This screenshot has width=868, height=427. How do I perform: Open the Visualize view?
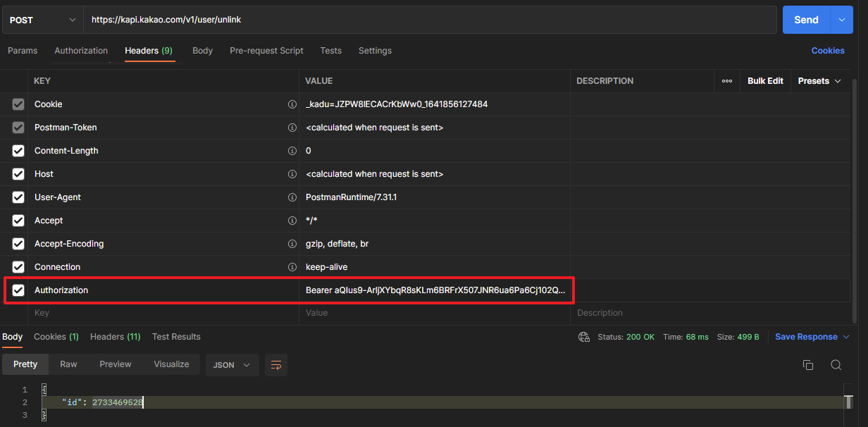(172, 364)
